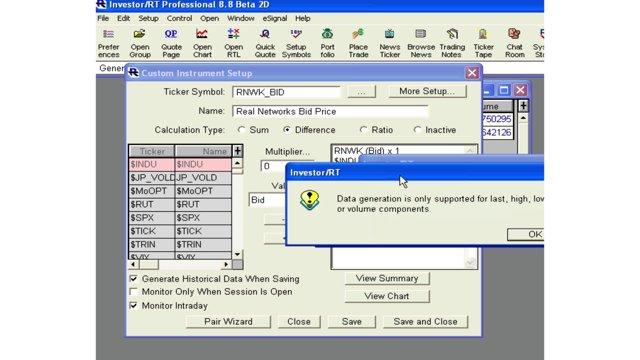The image size is (640, 360).
Task: Select the Difference calculation type
Action: pyautogui.click(x=287, y=130)
